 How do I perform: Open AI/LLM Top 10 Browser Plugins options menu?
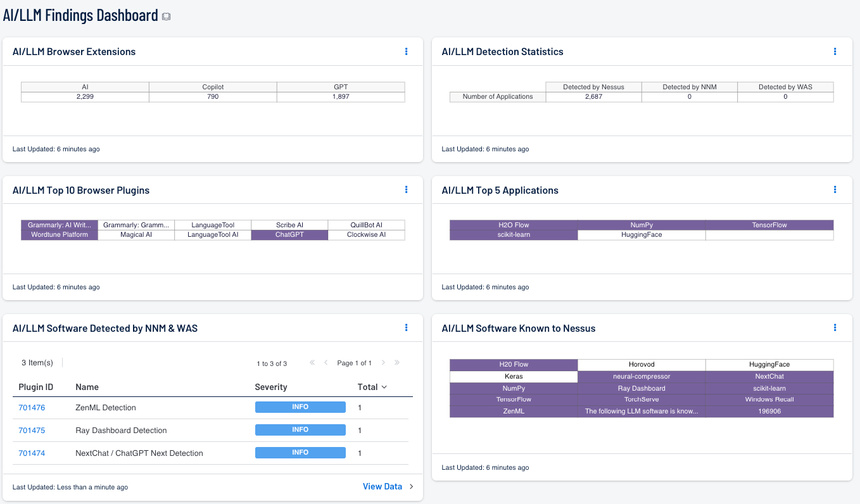tap(406, 189)
